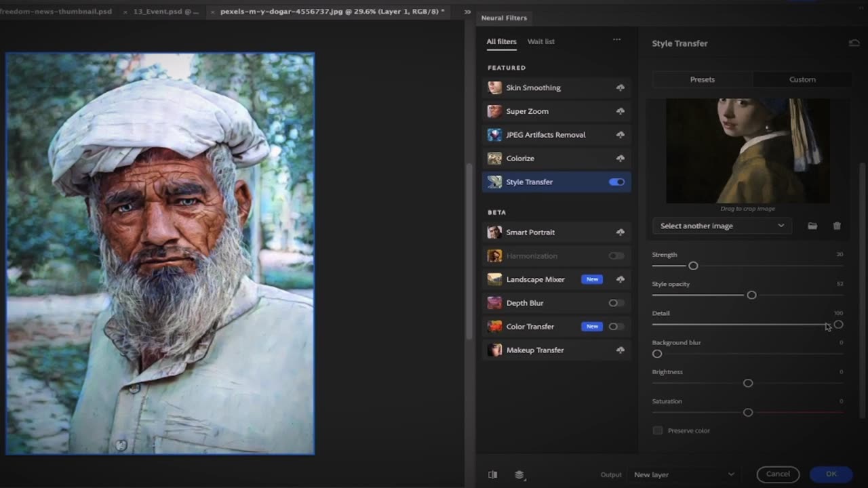Select the Makeup Transfer filter row
Screen dimensions: 868x488
tap(557, 350)
